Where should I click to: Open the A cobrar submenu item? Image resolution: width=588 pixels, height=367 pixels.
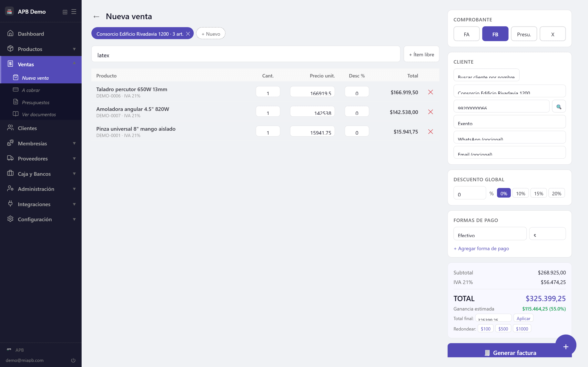31,90
